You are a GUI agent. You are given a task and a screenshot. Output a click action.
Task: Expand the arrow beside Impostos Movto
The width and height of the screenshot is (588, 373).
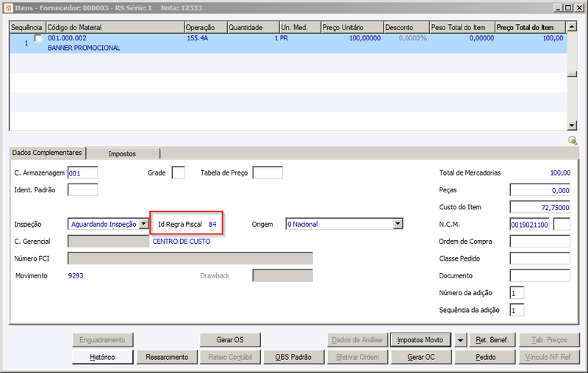(461, 340)
